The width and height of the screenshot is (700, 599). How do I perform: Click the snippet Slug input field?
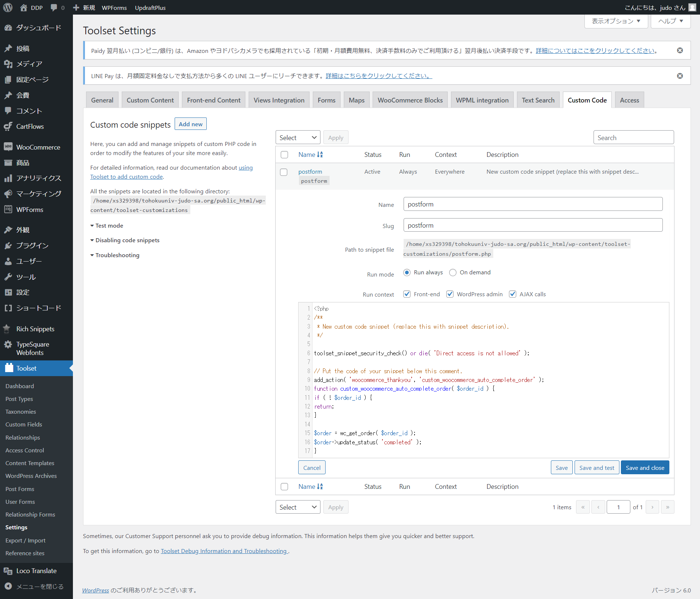pos(533,225)
